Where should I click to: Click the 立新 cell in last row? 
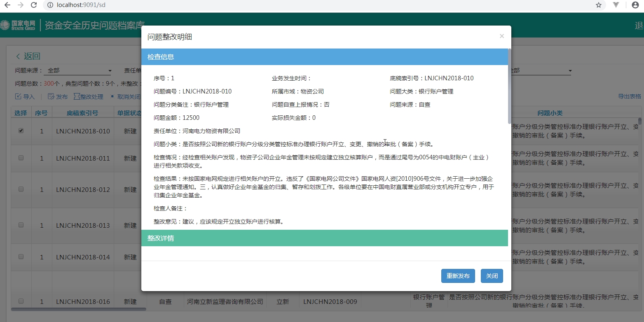[x=283, y=302]
